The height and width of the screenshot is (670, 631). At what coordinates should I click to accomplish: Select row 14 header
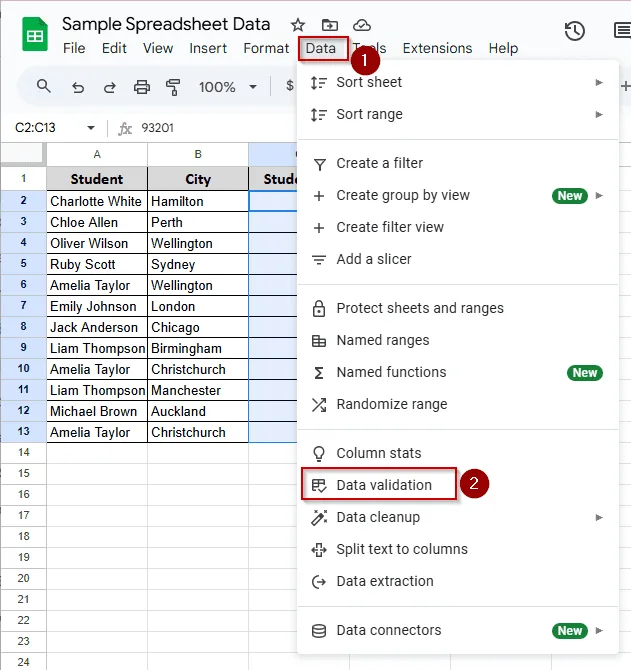(23, 453)
